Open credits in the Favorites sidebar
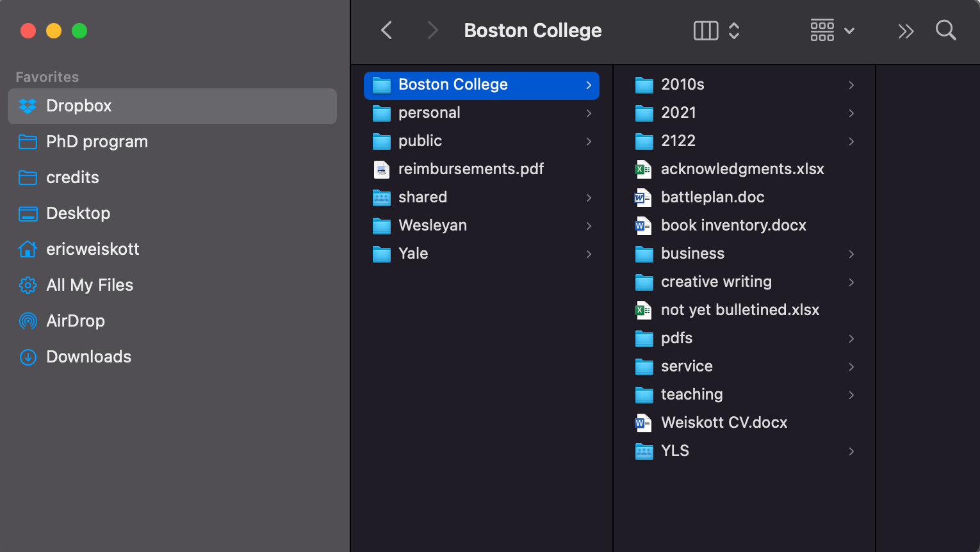The width and height of the screenshot is (980, 552). pos(172,177)
